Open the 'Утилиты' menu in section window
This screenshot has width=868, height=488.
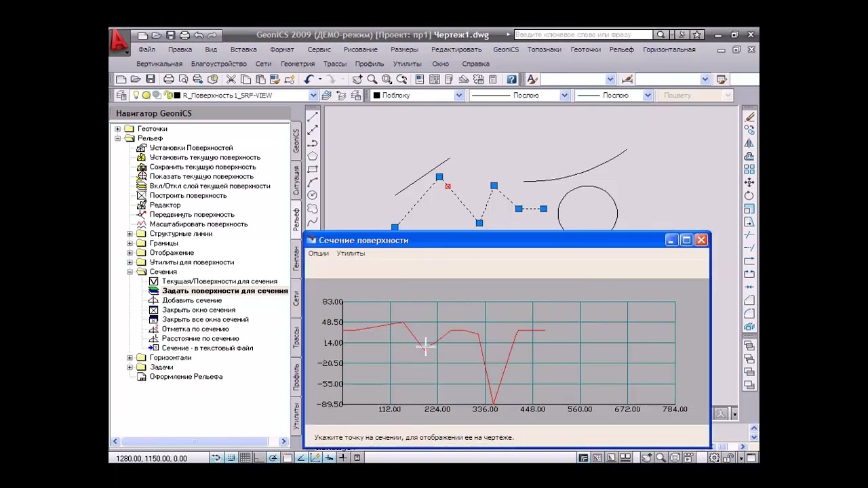(351, 253)
